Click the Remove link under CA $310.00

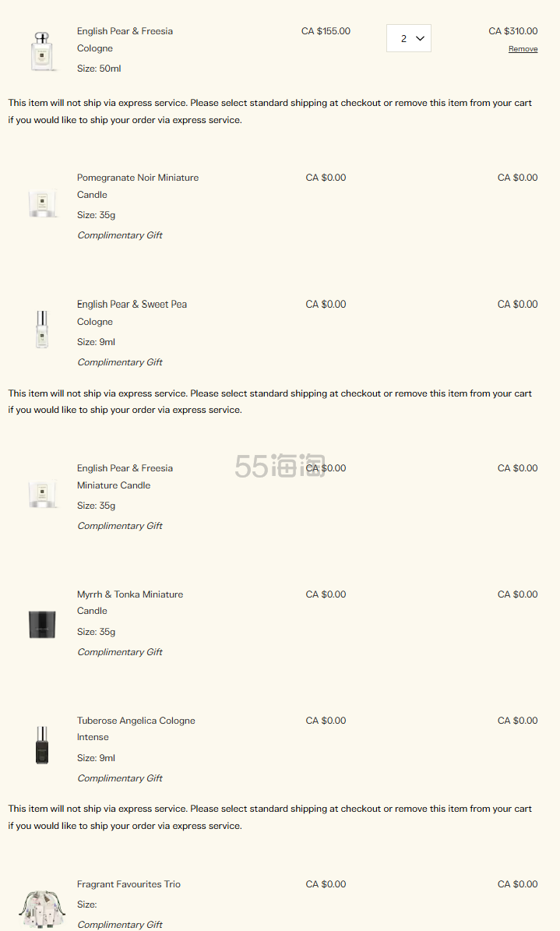coord(523,49)
